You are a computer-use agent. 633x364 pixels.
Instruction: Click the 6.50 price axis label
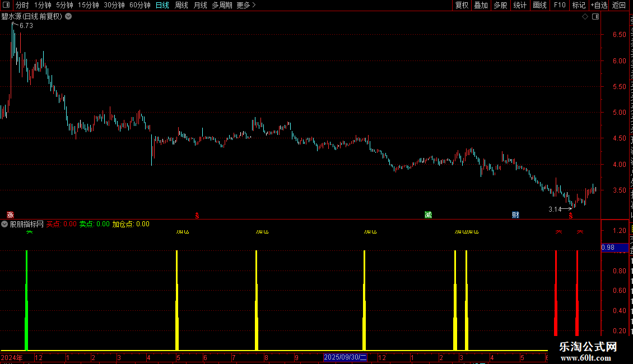pos(619,35)
